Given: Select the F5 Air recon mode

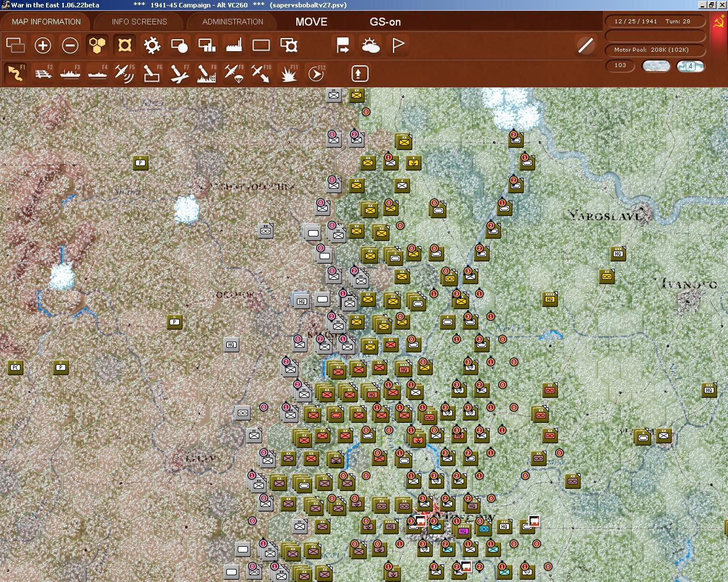Looking at the screenshot, I should (x=125, y=73).
